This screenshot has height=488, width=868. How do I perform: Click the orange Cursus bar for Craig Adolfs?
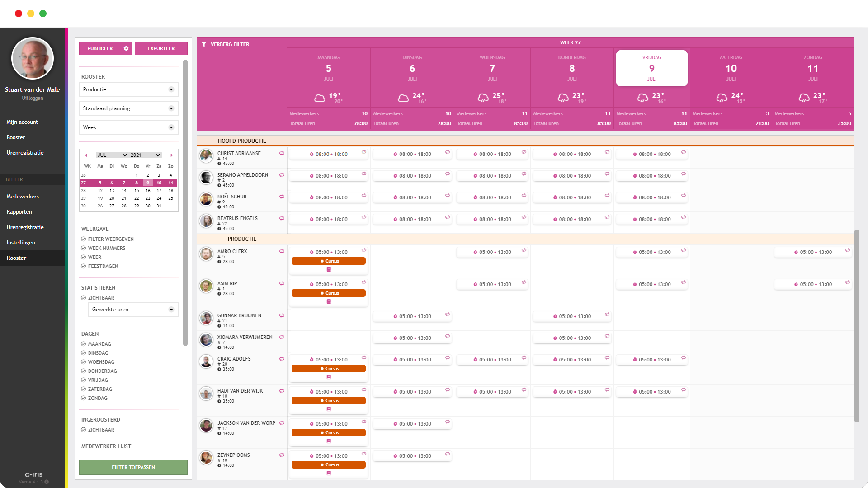click(x=329, y=369)
